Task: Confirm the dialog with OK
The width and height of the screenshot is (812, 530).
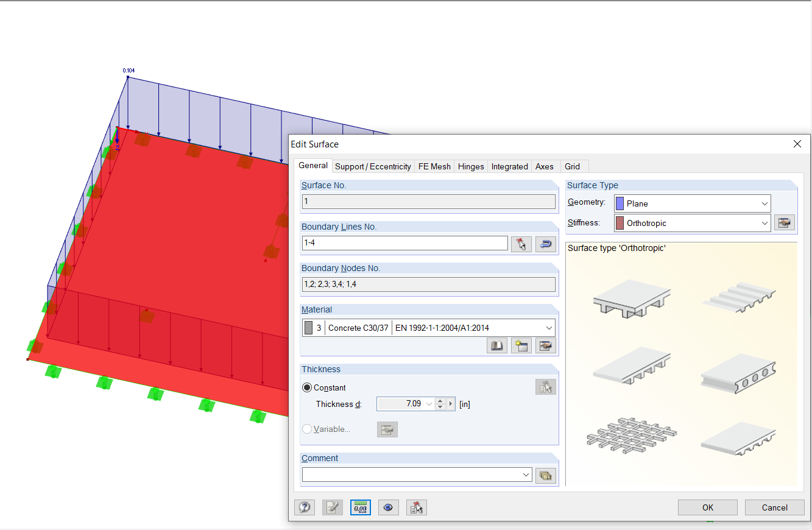Action: pos(707,507)
